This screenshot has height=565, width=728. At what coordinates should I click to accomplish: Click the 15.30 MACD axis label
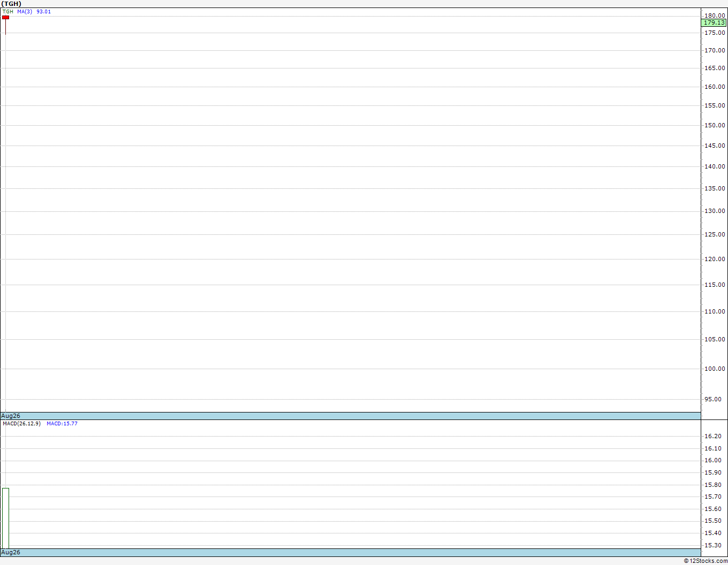tap(712, 545)
